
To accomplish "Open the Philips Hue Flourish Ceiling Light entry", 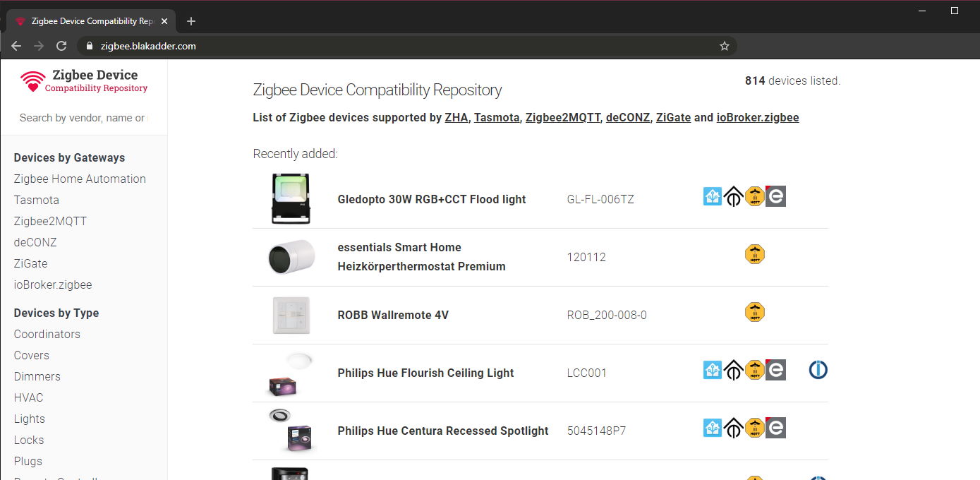I will [x=425, y=373].
